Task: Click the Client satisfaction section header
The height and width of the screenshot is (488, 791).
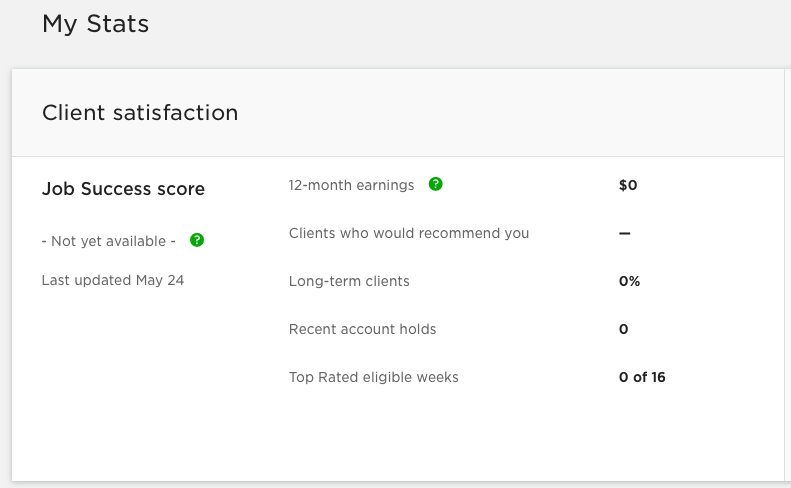Action: (x=140, y=113)
